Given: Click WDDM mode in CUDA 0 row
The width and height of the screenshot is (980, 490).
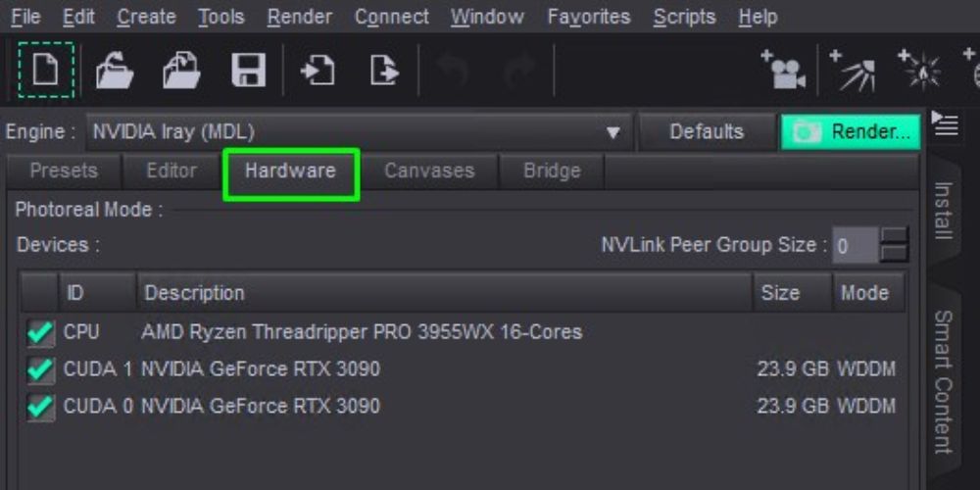Looking at the screenshot, I should (866, 407).
